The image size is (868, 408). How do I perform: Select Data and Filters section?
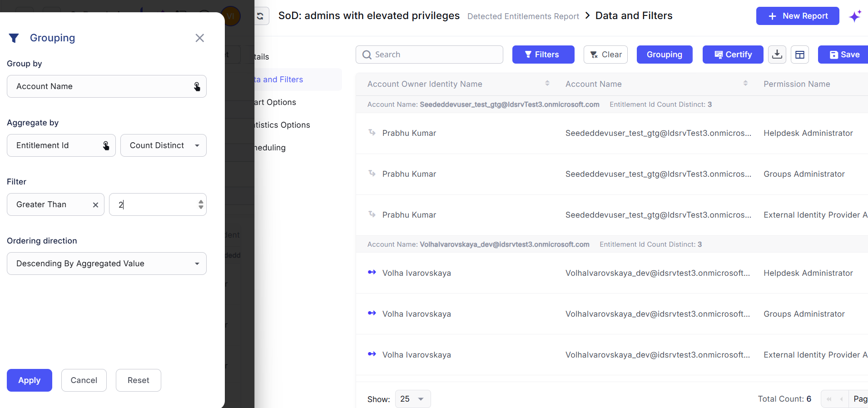pyautogui.click(x=298, y=80)
